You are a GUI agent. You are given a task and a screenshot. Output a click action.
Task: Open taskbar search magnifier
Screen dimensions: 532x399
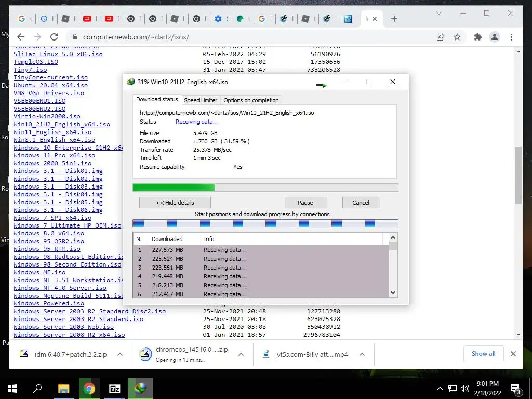point(37,389)
